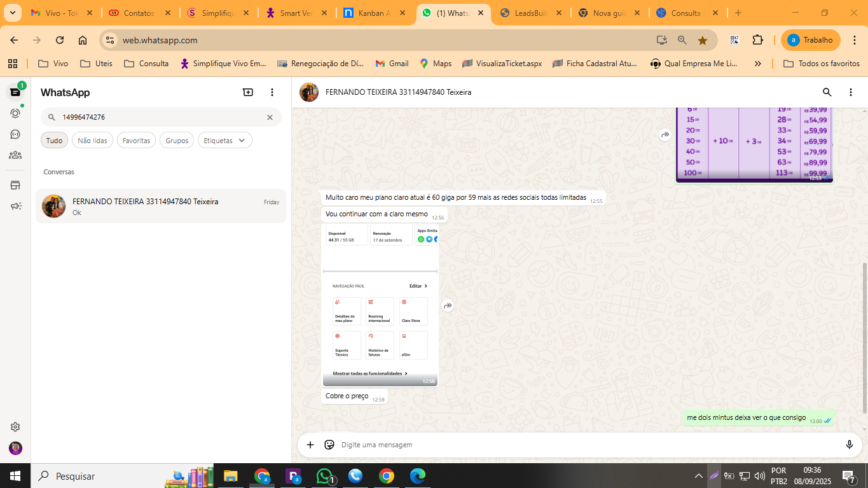
Task: Record a voice message with microphone
Action: click(x=849, y=445)
